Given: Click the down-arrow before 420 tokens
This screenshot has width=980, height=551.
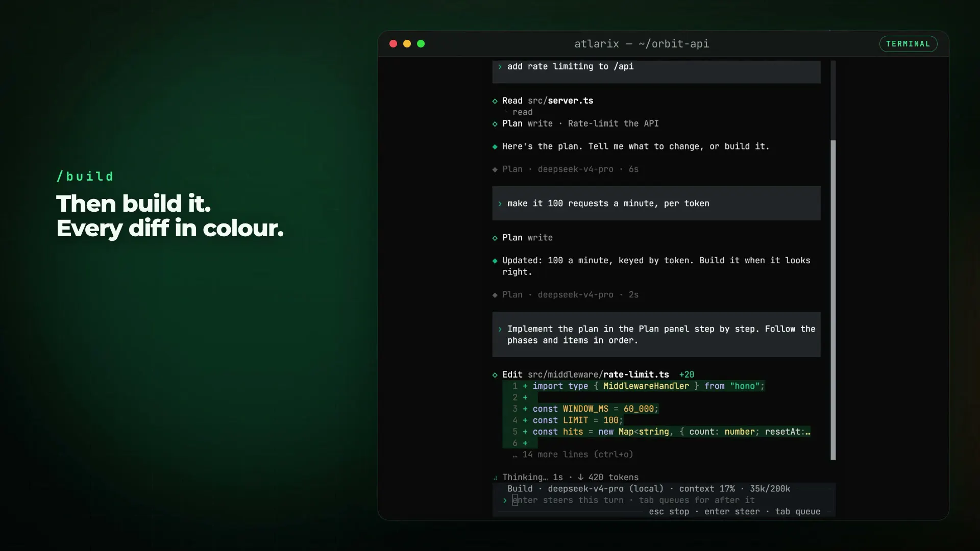Looking at the screenshot, I should 580,477.
